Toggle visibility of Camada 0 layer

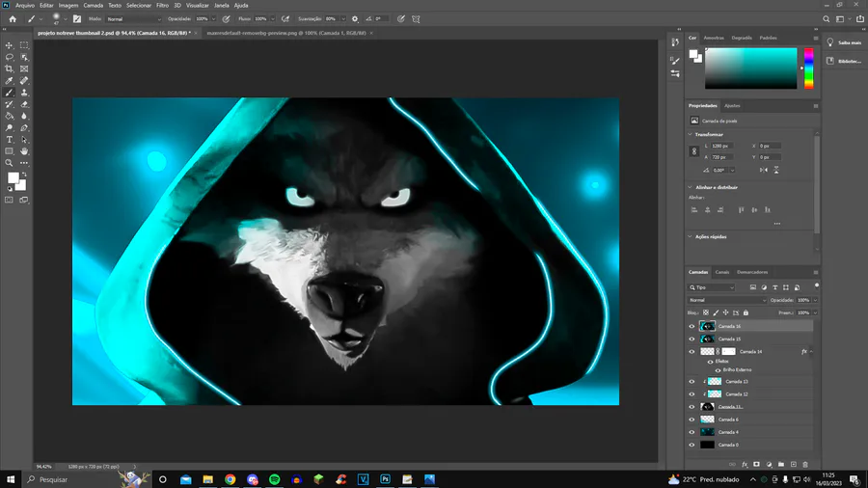692,445
